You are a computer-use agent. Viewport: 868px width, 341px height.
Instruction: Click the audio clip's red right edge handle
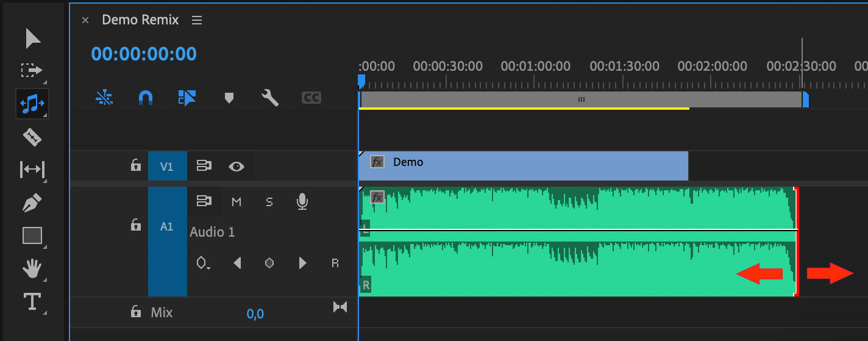[x=797, y=242]
